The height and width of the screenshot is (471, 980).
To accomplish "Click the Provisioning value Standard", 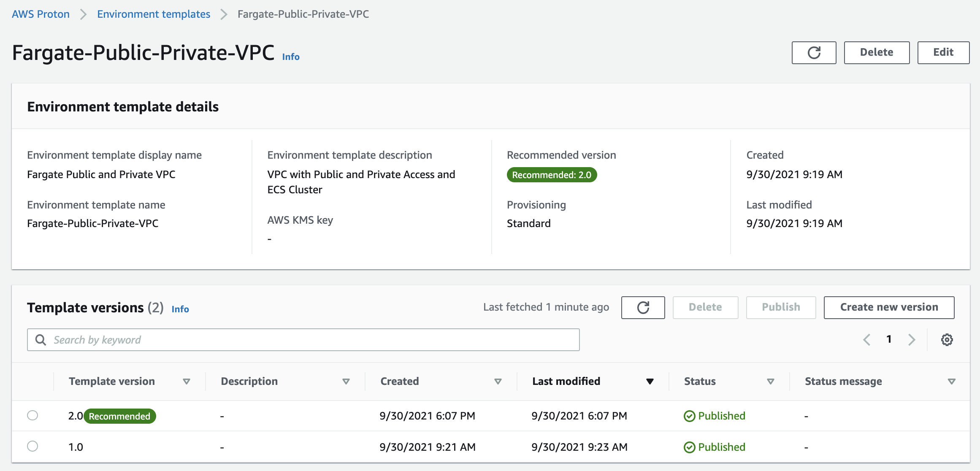I will [x=528, y=223].
